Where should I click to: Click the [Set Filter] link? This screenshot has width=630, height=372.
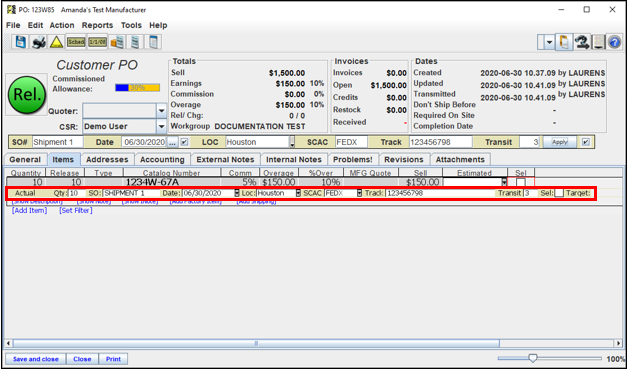76,211
